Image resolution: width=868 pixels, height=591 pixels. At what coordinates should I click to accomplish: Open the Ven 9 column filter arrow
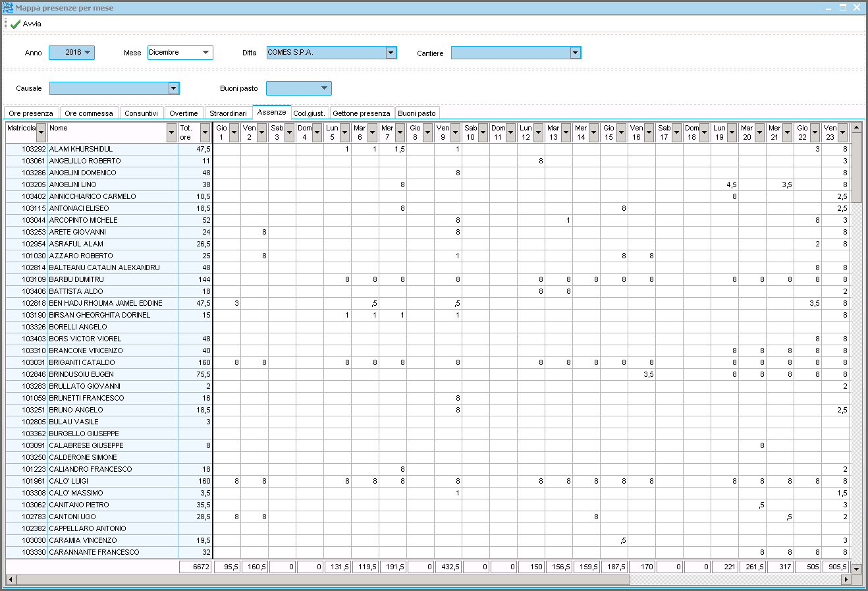(455, 132)
